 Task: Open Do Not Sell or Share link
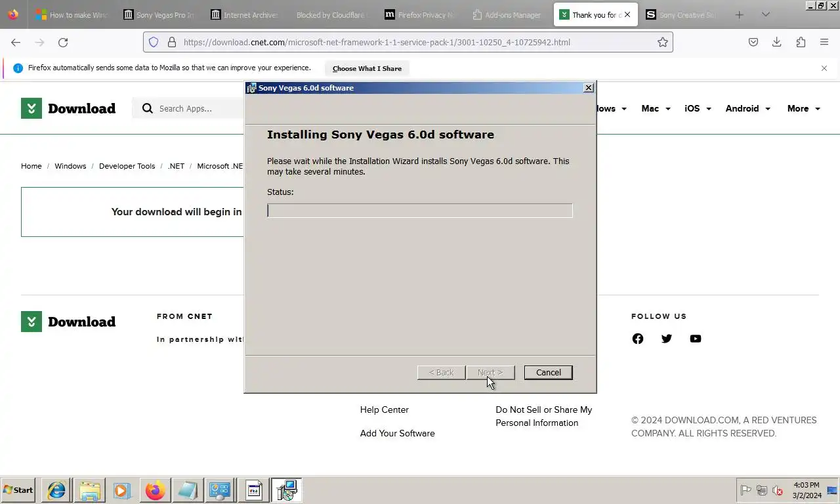pyautogui.click(x=543, y=416)
